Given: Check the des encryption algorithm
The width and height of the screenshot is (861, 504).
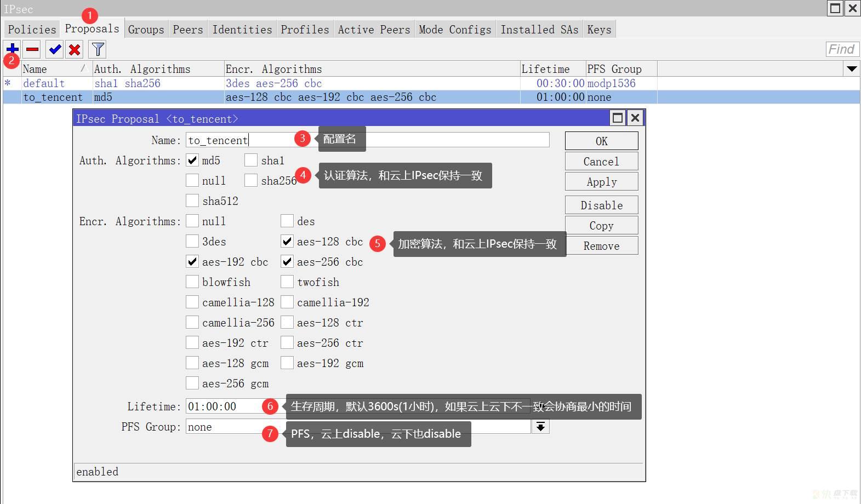Looking at the screenshot, I should pos(287,221).
